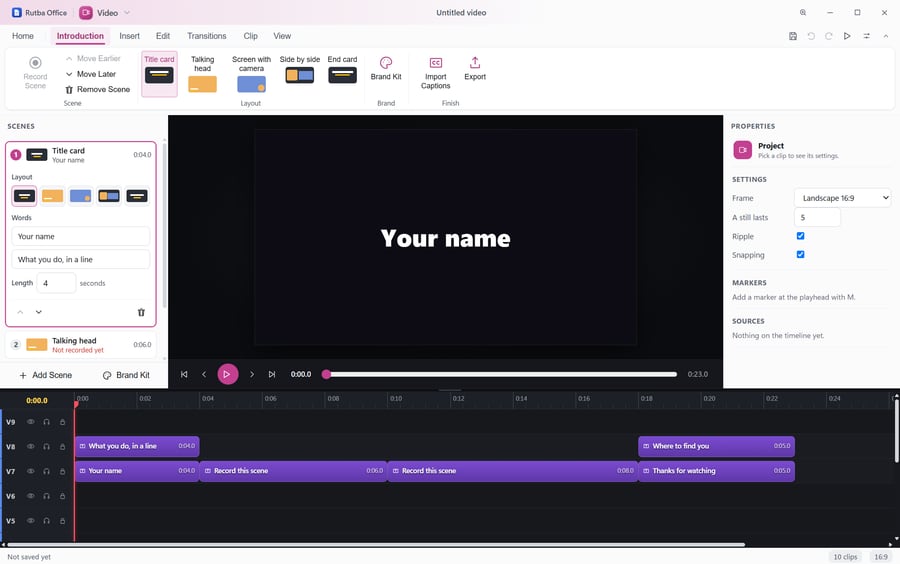Lock track V5 with its lock icon
Image resolution: width=900 pixels, height=564 pixels.
coord(63,521)
